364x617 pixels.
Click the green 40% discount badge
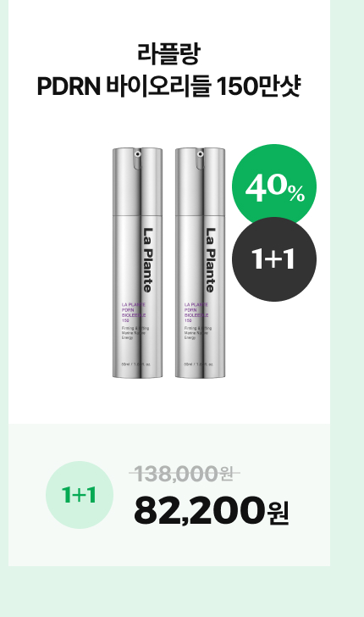274,186
